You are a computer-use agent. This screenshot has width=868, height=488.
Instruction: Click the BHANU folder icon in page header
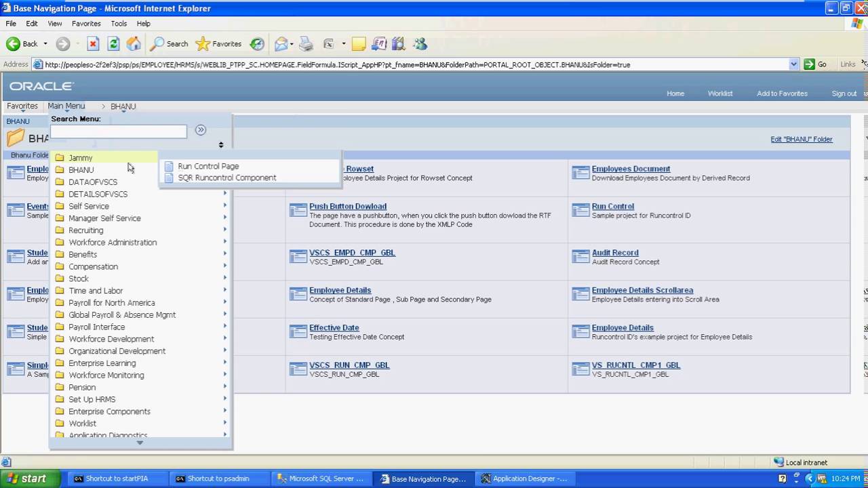(16, 138)
